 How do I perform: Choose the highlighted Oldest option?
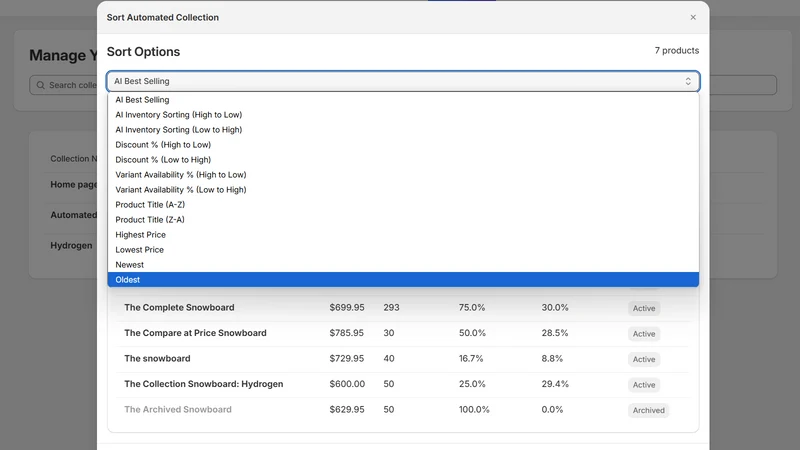tap(403, 280)
